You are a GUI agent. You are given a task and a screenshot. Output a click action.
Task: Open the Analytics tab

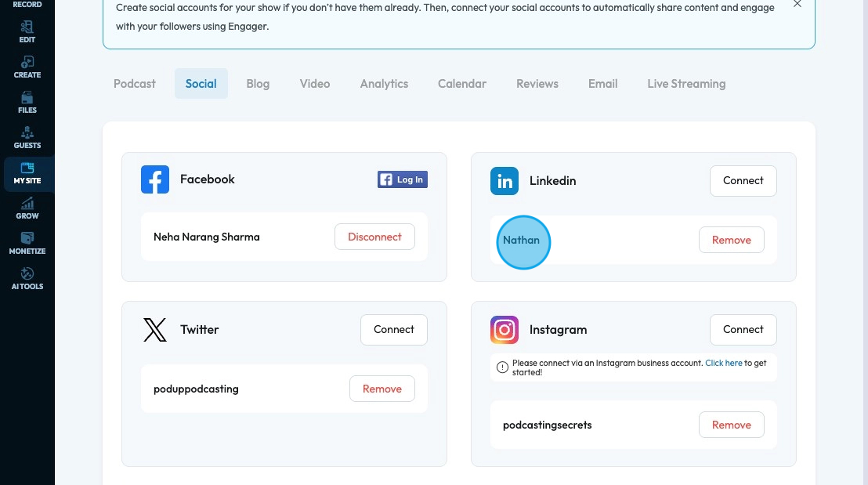coord(384,84)
